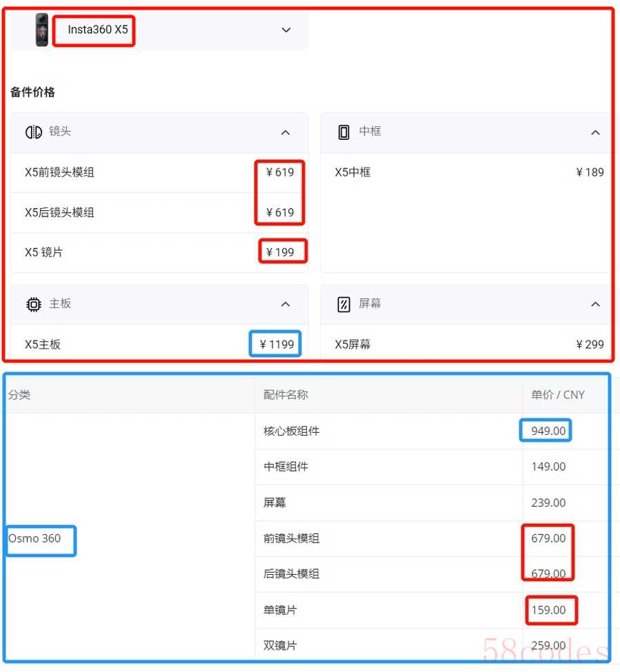Collapse the 主板 section chevron
This screenshot has width=620, height=672.
[285, 304]
